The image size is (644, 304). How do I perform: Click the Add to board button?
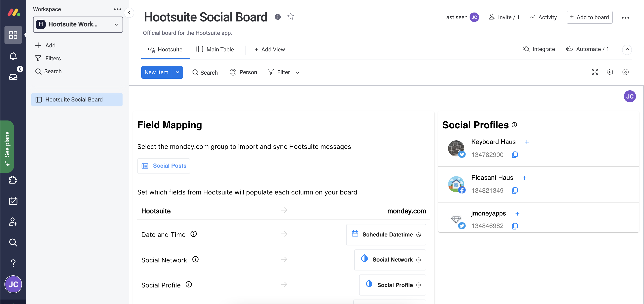pyautogui.click(x=589, y=17)
